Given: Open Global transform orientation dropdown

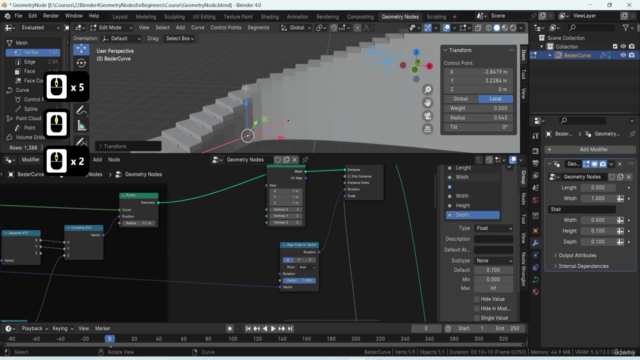Looking at the screenshot, I should click(296, 28).
